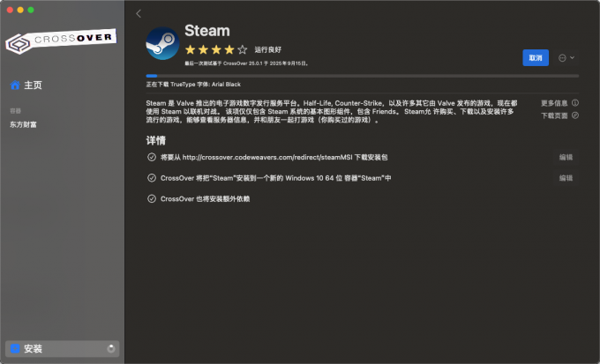Click the checkmark next to download source line

(x=152, y=157)
